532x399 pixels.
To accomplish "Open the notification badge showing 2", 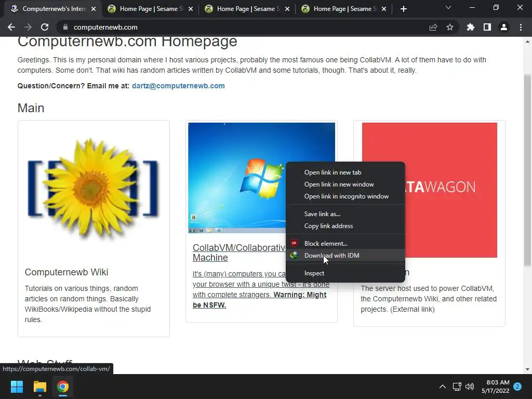I will pyautogui.click(x=517, y=387).
